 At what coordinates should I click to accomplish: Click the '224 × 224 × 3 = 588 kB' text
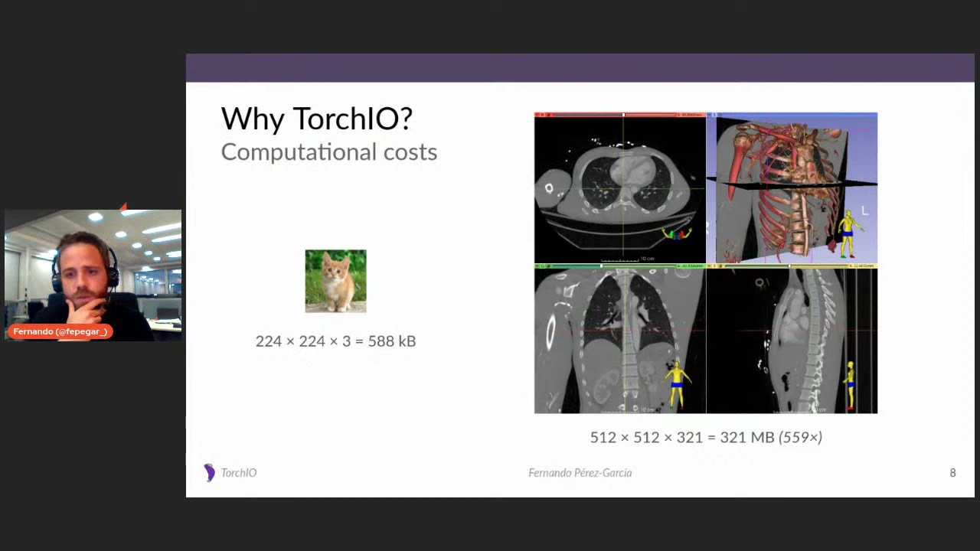tap(335, 341)
